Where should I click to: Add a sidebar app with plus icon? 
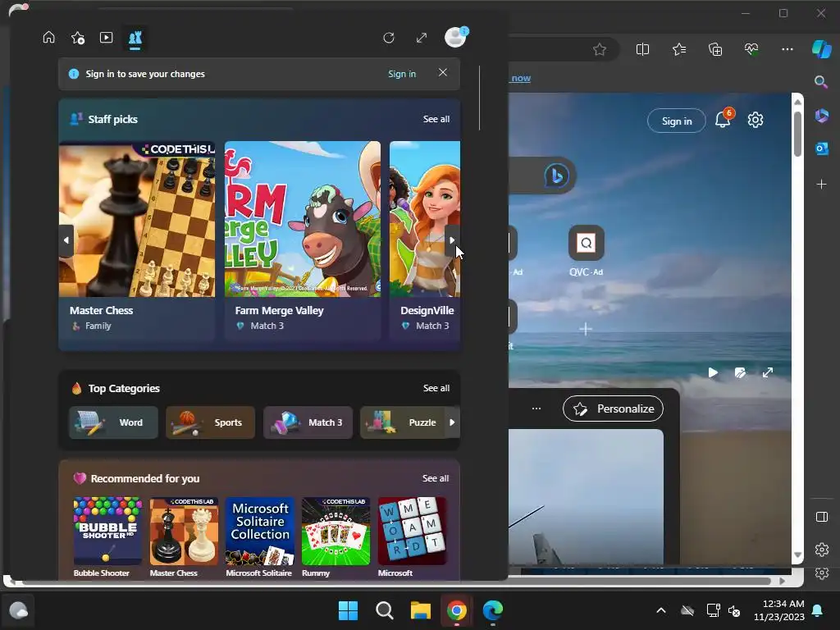tap(821, 185)
